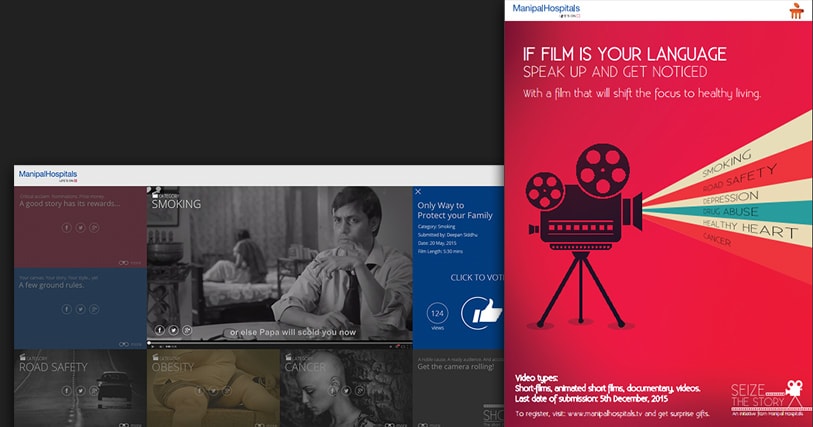This screenshot has width=813, height=427.
Task: Share Smoking video on Facebook
Action: click(x=159, y=330)
